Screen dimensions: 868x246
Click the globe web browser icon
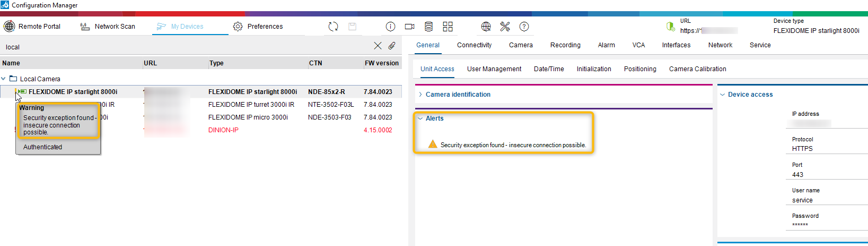point(486,27)
